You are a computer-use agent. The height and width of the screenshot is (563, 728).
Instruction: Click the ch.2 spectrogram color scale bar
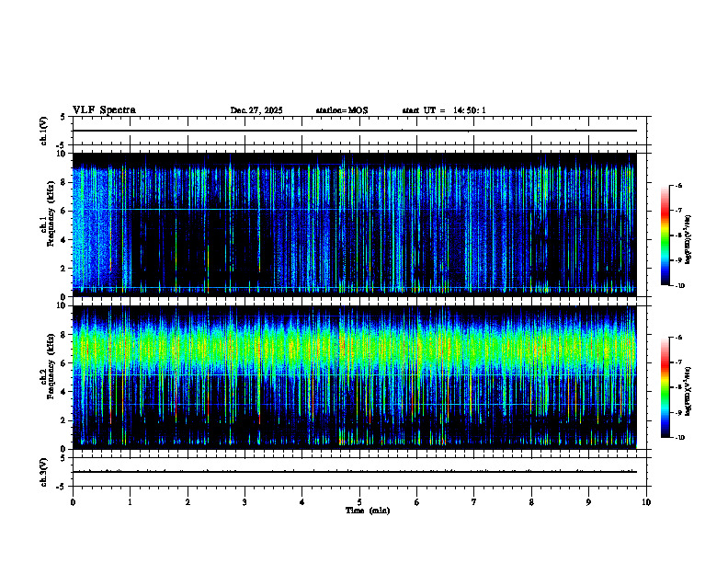coord(665,387)
